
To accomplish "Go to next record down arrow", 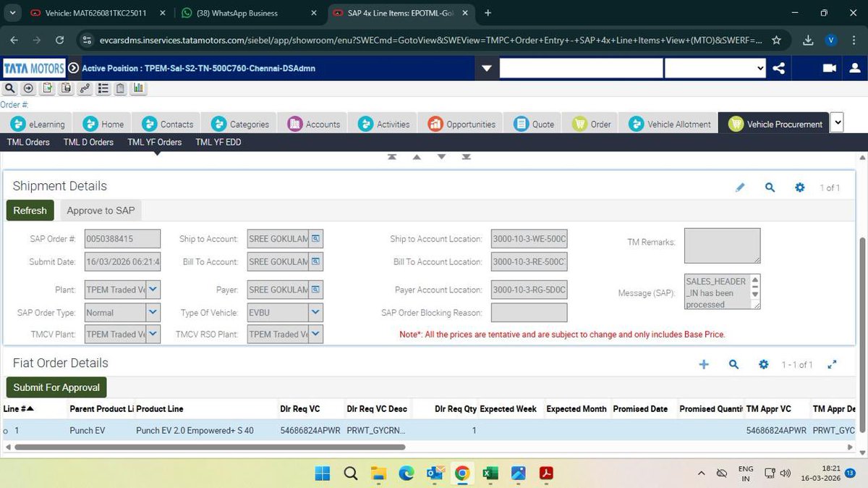I will tap(441, 156).
